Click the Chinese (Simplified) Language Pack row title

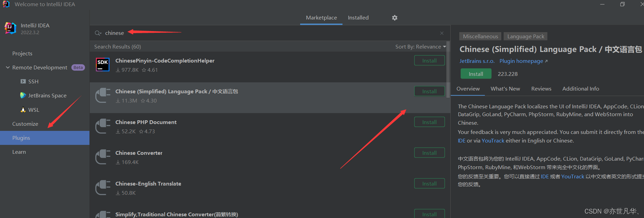click(x=177, y=92)
